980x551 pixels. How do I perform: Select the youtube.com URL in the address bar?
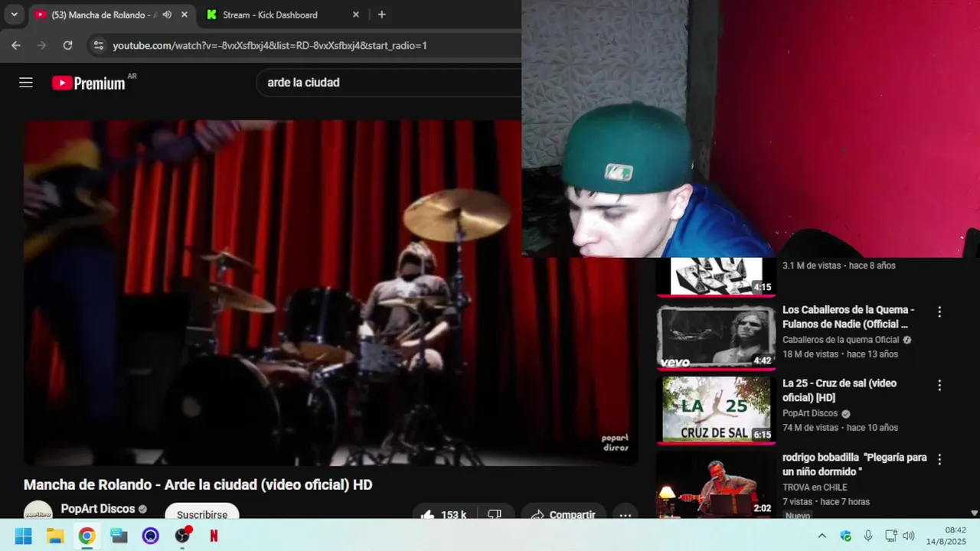click(269, 45)
